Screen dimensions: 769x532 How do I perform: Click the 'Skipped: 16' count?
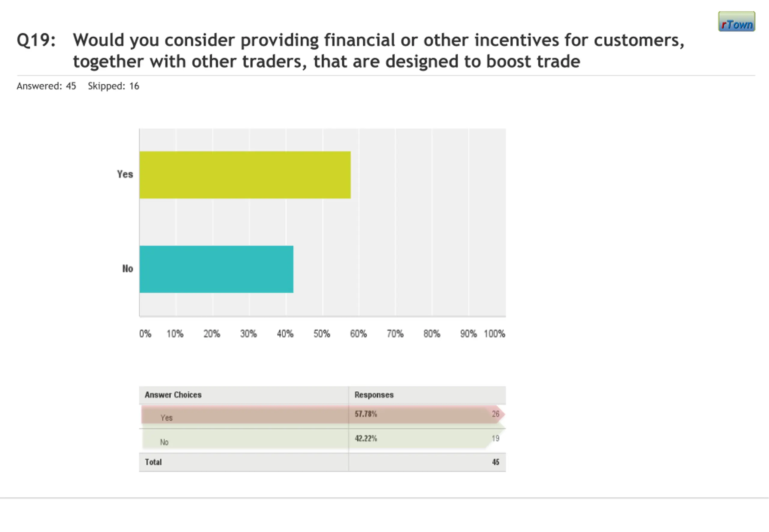point(113,86)
